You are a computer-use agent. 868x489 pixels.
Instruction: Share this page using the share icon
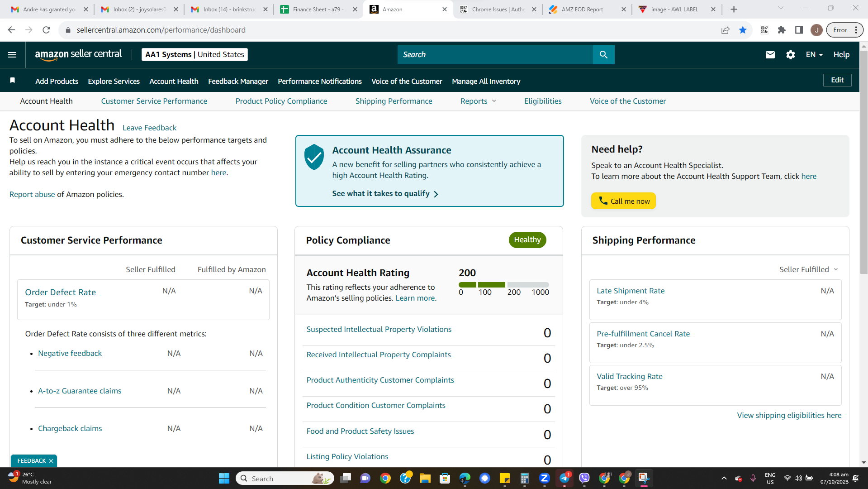(725, 30)
